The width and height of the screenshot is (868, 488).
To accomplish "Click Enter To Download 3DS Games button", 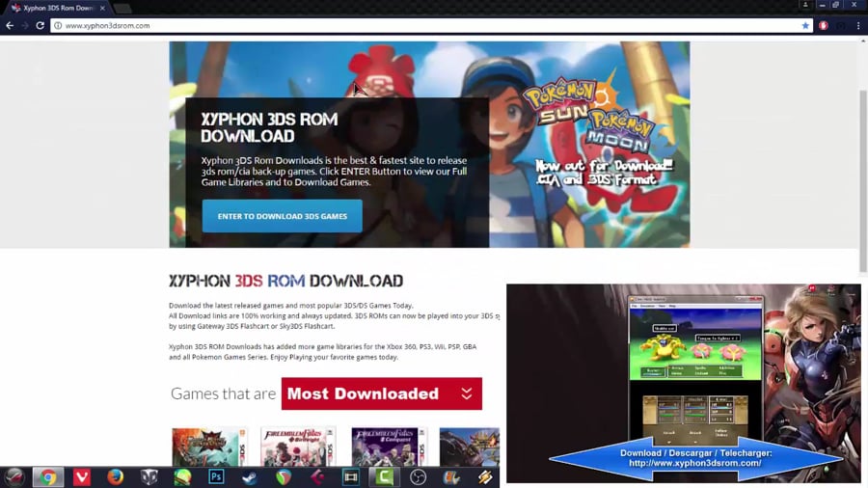I will coord(283,216).
